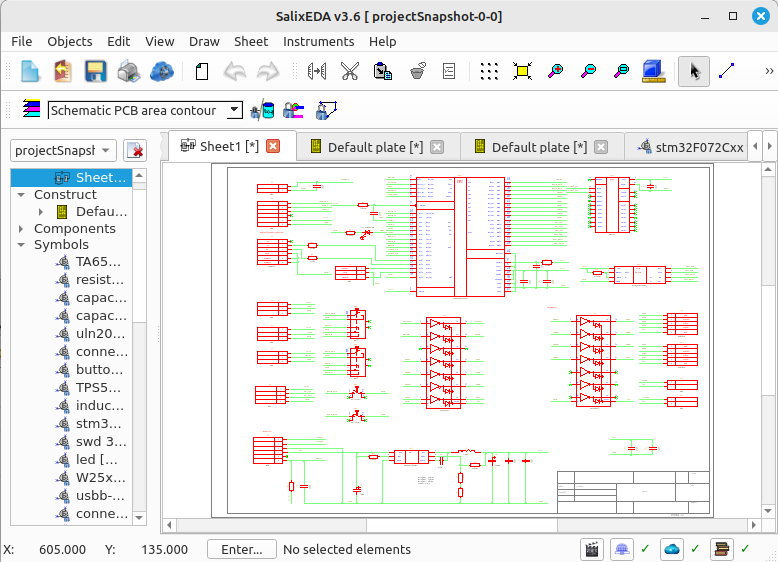Screen dimensions: 778x562
Task: Open the Help menu
Action: [x=383, y=42]
